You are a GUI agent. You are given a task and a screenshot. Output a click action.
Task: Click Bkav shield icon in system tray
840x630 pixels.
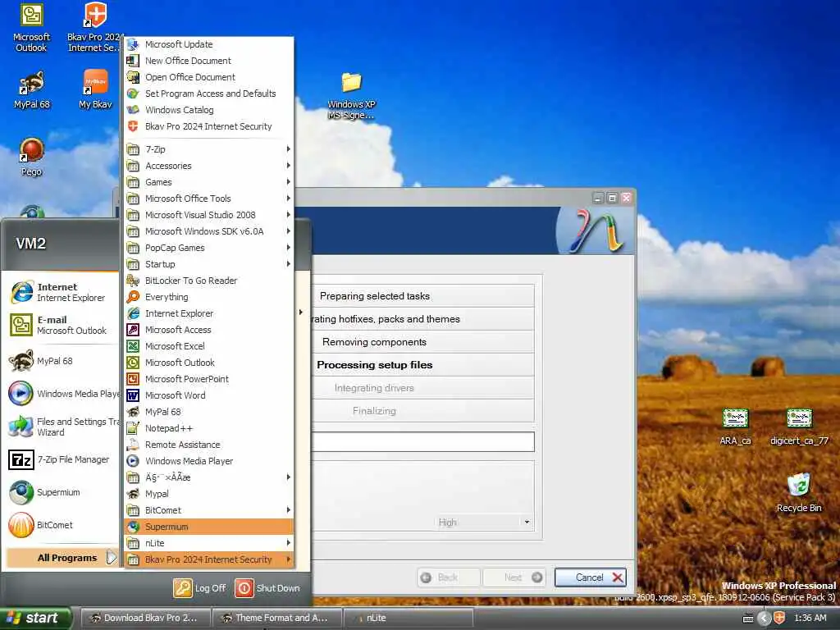click(779, 619)
